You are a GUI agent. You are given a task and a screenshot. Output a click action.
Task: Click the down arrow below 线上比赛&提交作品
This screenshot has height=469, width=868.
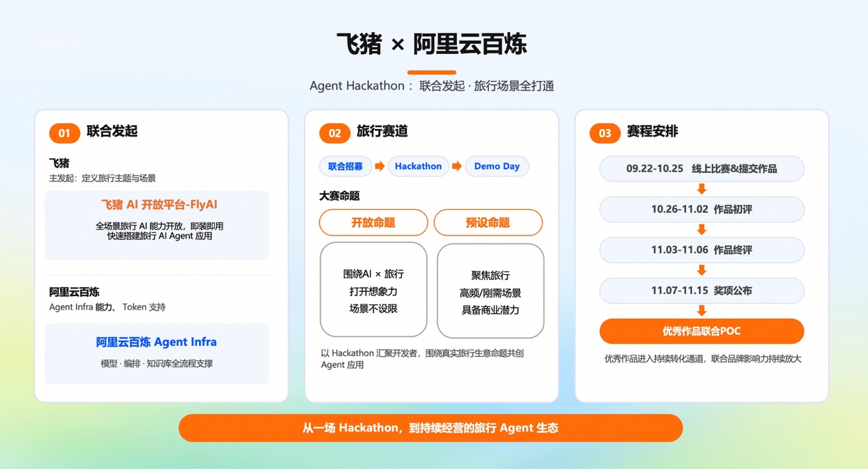(x=702, y=189)
